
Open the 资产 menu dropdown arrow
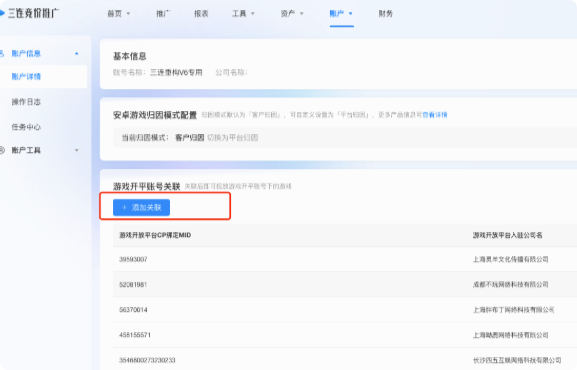[302, 14]
